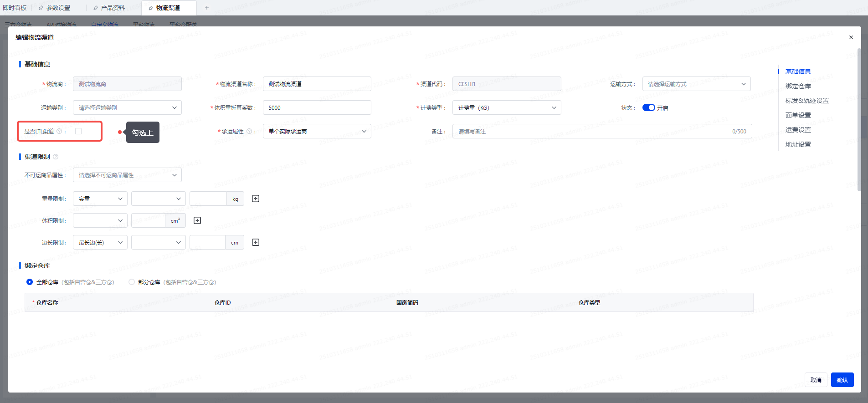
Task: Open the 计费类型 dropdown
Action: pos(507,107)
